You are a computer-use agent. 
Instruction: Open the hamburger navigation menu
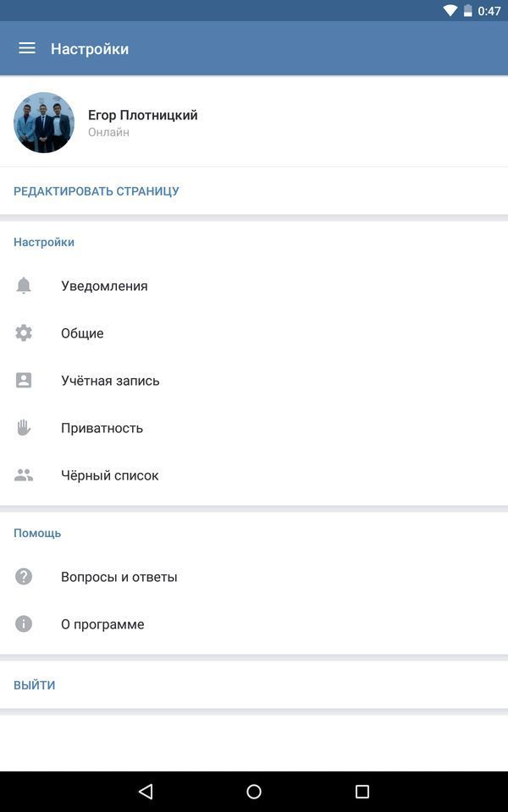[27, 48]
